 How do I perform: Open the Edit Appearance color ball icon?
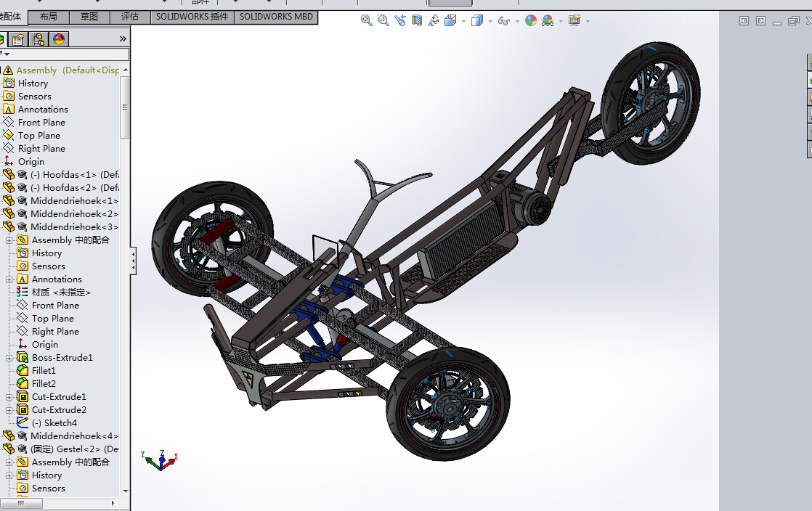click(x=531, y=21)
